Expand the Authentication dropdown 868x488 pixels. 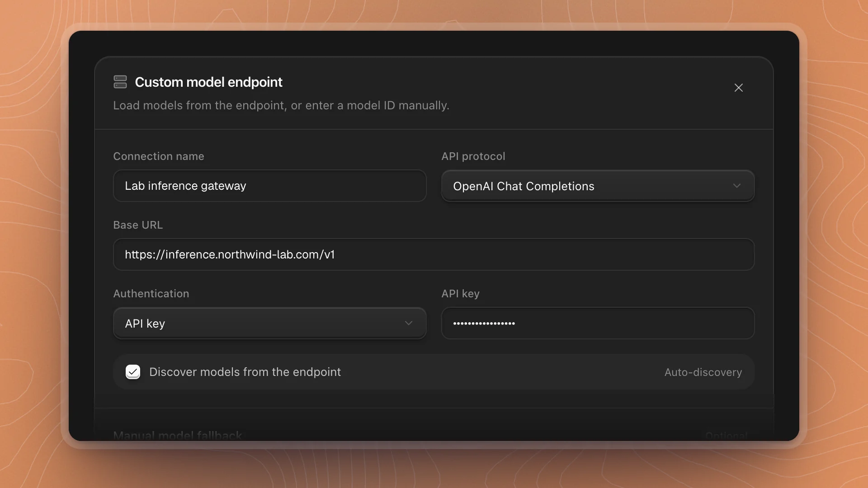pyautogui.click(x=269, y=323)
